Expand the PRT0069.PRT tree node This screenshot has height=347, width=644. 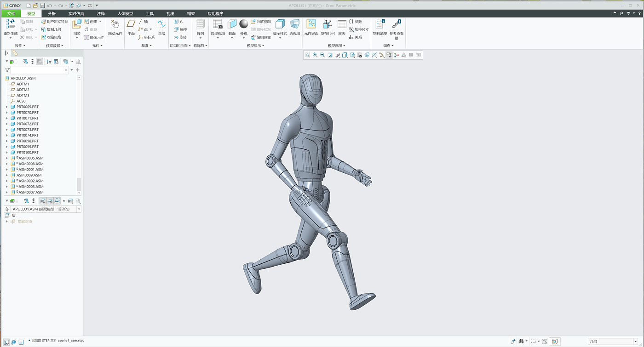click(x=7, y=107)
